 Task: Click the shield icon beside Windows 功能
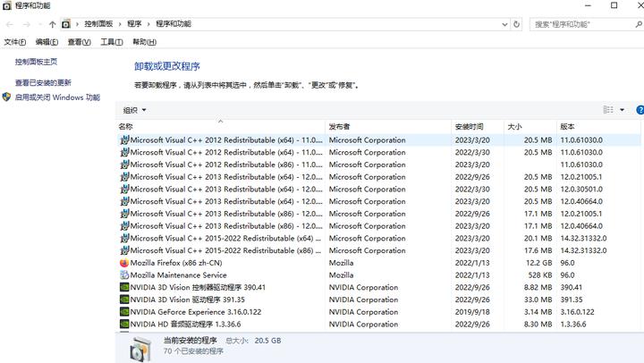[6, 97]
